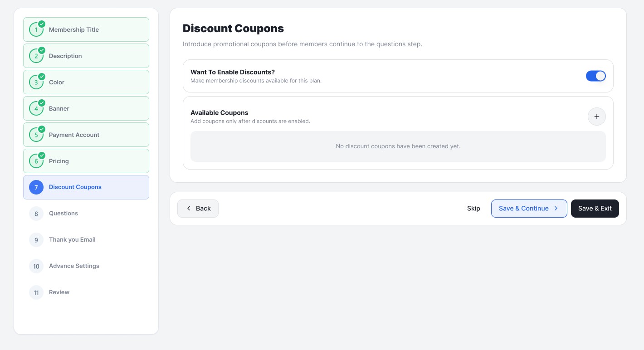Click the empty coupons placeholder box

coord(398,146)
